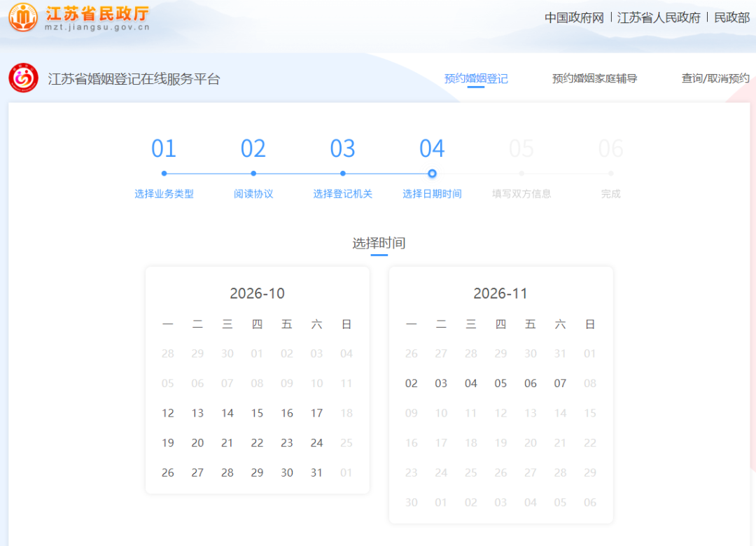Select October 29 in the 2026-10 calendar
The image size is (756, 546).
coord(258,472)
